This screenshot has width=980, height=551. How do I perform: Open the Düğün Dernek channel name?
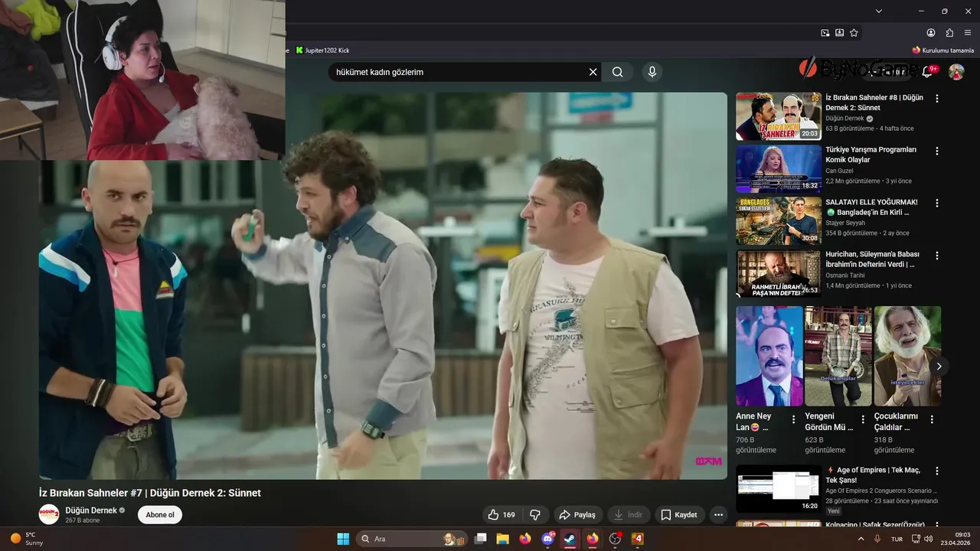[91, 510]
